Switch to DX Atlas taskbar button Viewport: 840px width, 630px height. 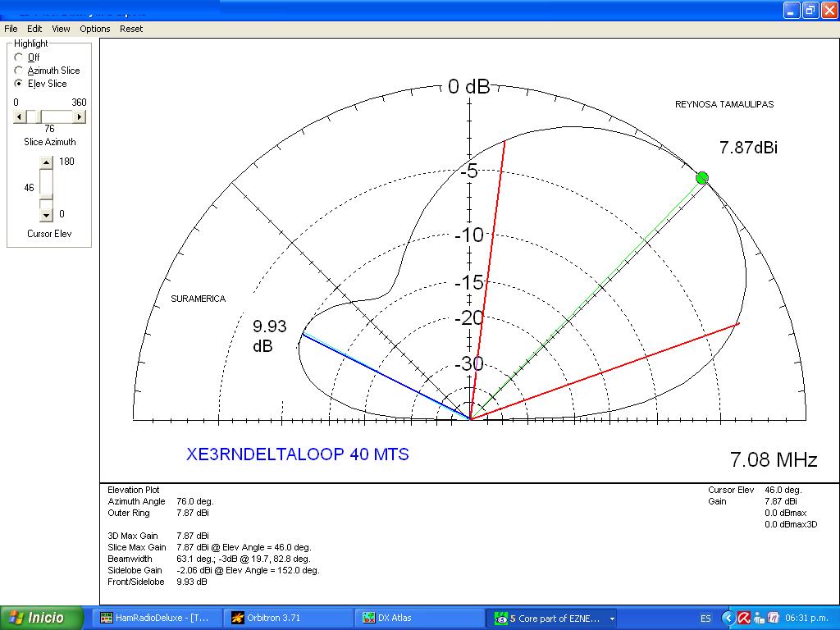point(421,618)
